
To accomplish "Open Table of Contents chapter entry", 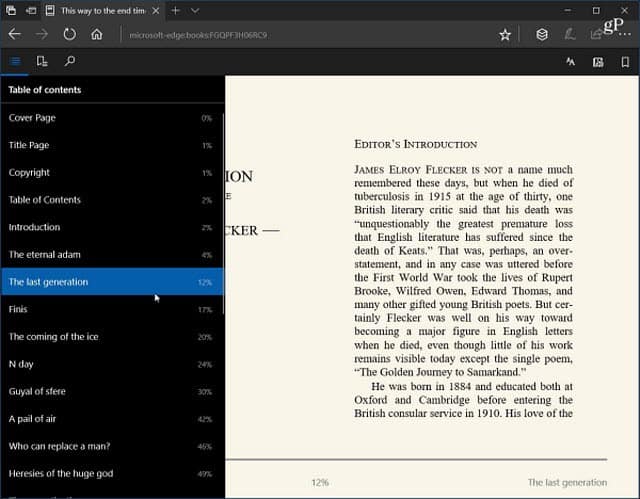I will pyautogui.click(x=111, y=200).
